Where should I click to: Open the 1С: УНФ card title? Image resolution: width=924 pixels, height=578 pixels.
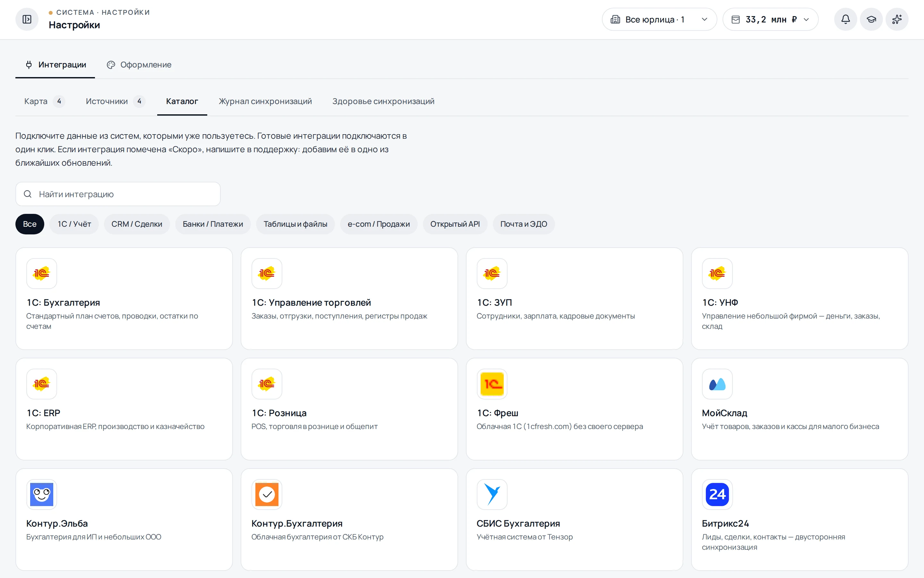(x=720, y=303)
